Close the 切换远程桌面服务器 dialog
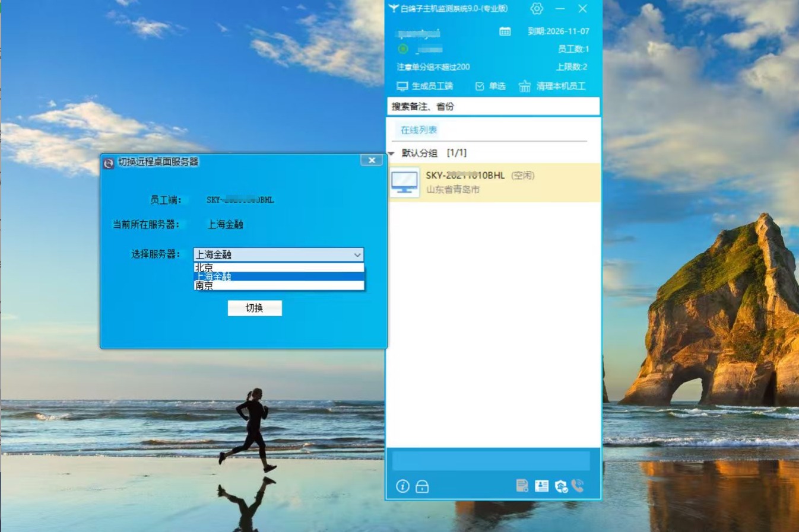The height and width of the screenshot is (532, 799). [372, 160]
